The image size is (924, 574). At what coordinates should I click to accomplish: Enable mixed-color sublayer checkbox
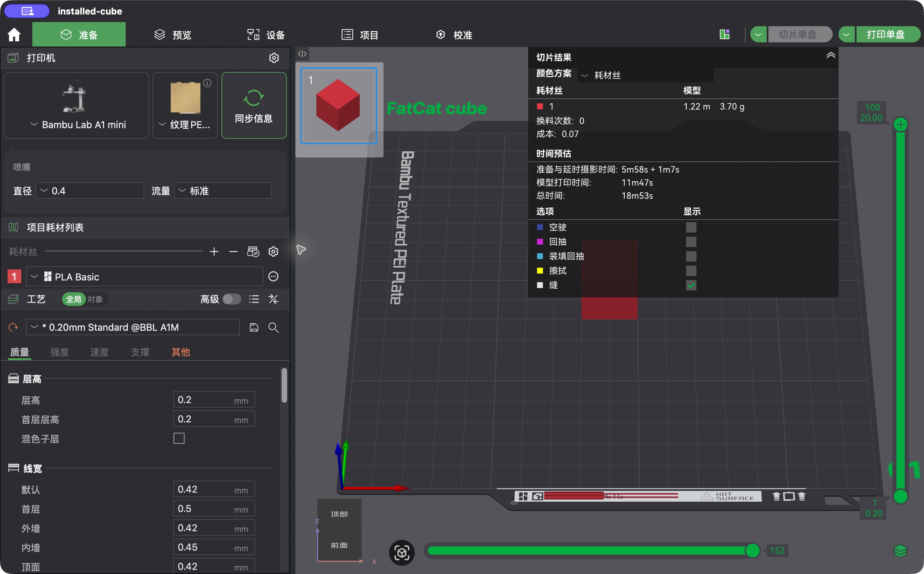pos(179,439)
